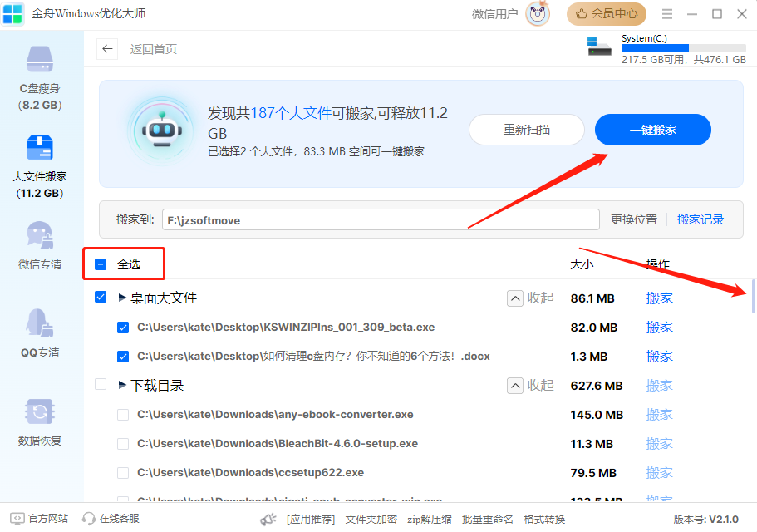Open 官方网站 in status bar
The height and width of the screenshot is (532, 757).
pos(39,519)
